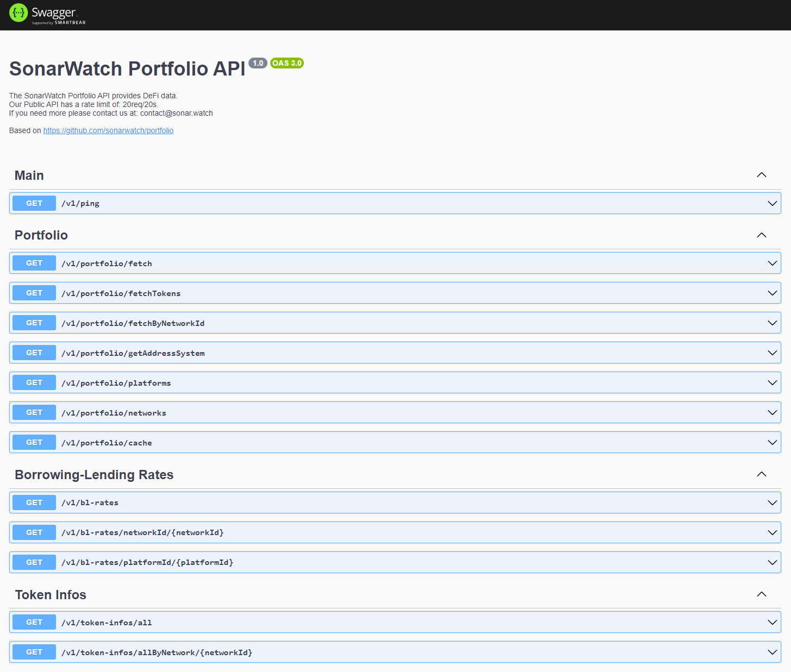
Task: Click GET button for /v1/portfolio/platforms
Action: (x=34, y=382)
